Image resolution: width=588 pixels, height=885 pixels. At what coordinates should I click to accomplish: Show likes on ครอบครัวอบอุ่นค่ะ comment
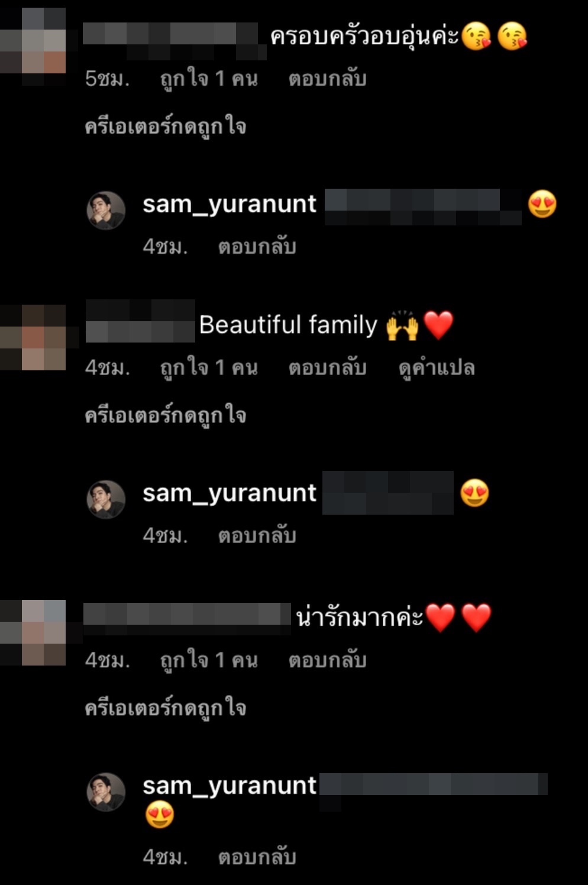pyautogui.click(x=209, y=79)
